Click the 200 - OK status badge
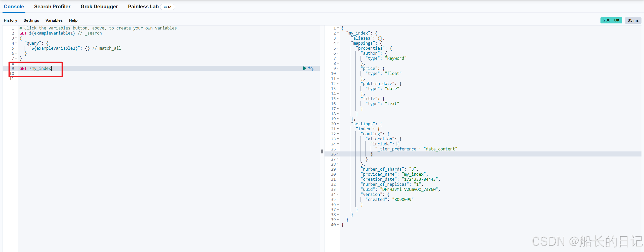 tap(611, 20)
